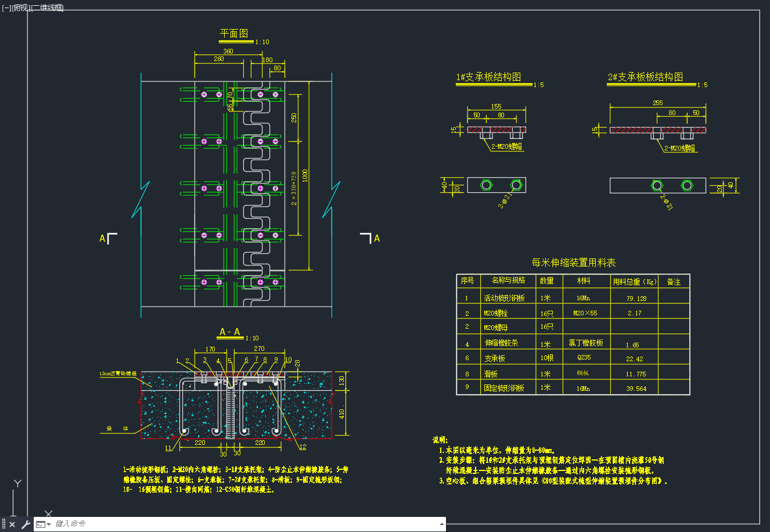
Task: Open the 俯视 view controls menu
Action: [20, 8]
